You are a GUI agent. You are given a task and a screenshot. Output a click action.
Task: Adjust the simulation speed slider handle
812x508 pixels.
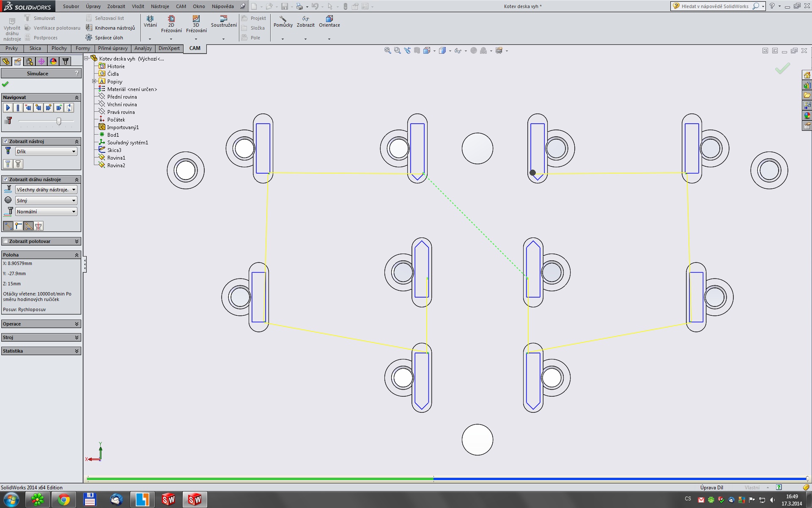click(59, 121)
